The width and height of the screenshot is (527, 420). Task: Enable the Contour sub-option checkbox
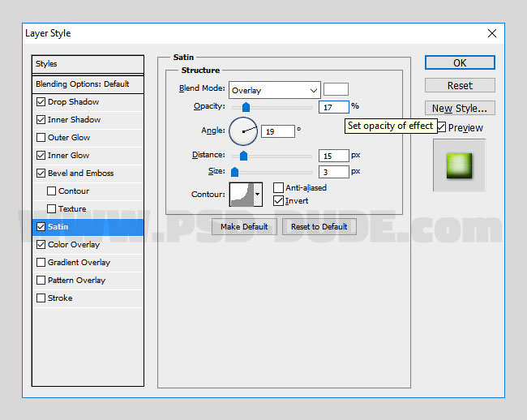click(x=51, y=191)
